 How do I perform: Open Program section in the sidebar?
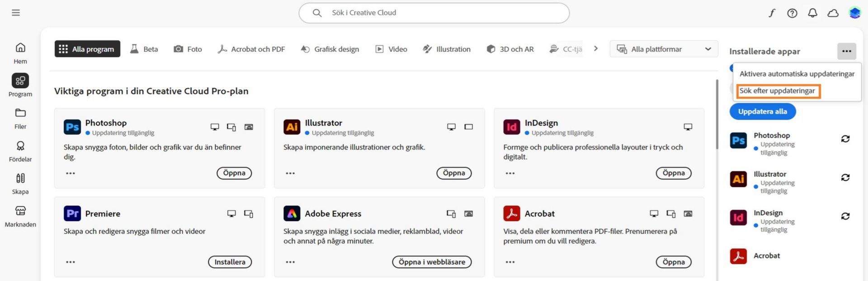click(x=20, y=86)
